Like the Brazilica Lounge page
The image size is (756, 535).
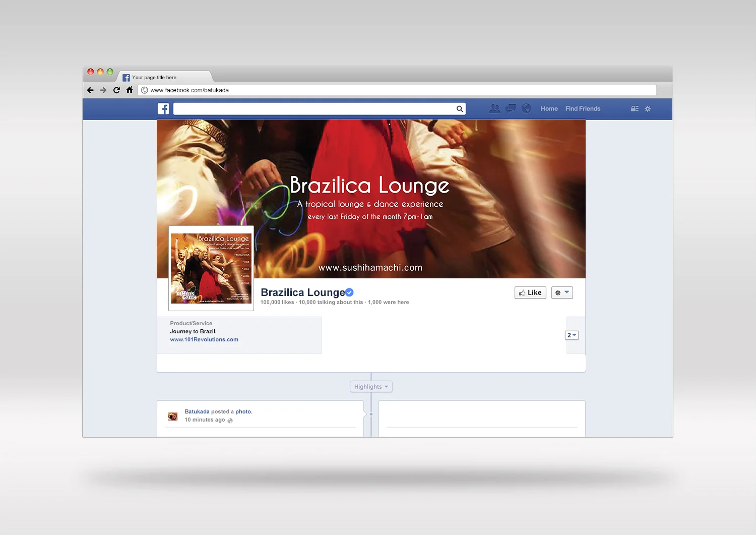pos(530,292)
